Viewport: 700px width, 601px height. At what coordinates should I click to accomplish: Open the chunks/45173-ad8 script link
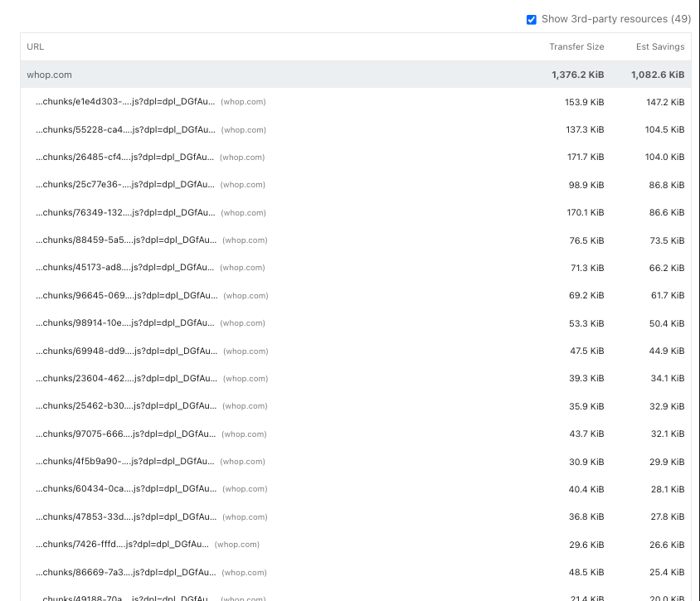click(x=125, y=268)
